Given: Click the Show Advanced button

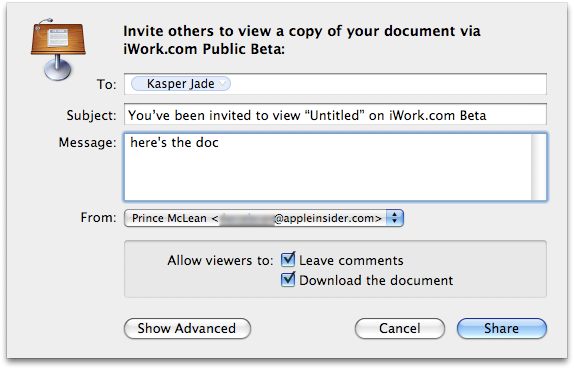Looking at the screenshot, I should pyautogui.click(x=187, y=328).
